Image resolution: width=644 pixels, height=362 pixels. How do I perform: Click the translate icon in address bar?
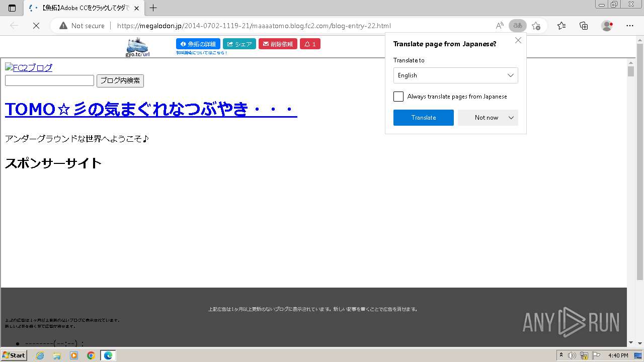point(518,26)
